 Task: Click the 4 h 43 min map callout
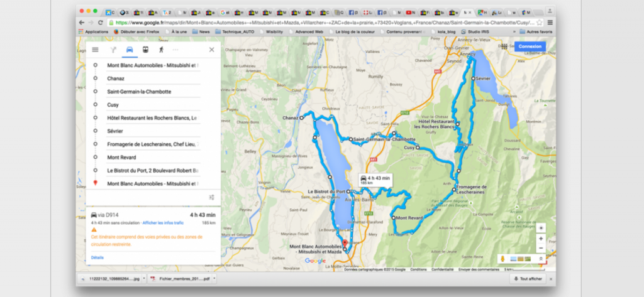(375, 179)
